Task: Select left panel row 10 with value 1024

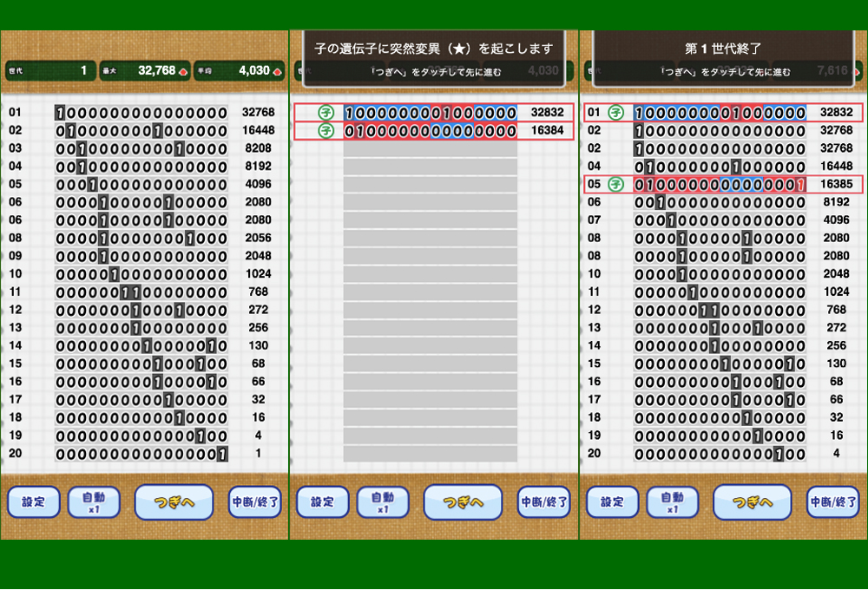Action: [x=141, y=274]
